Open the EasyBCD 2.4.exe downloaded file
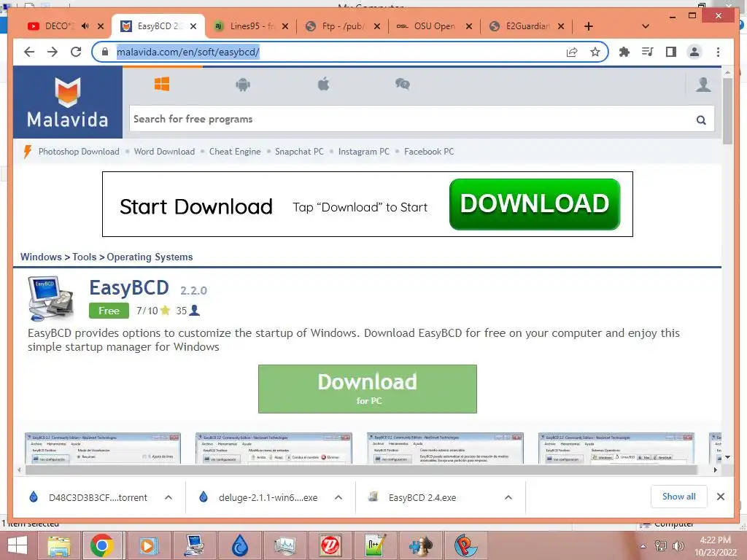 (x=422, y=497)
